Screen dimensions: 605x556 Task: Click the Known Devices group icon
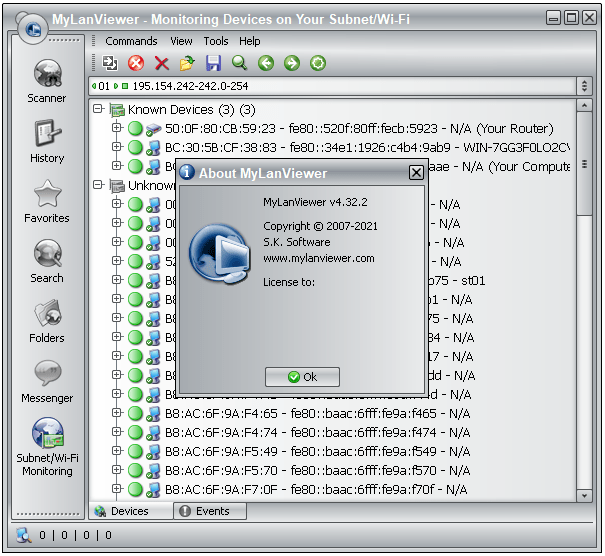[117, 110]
